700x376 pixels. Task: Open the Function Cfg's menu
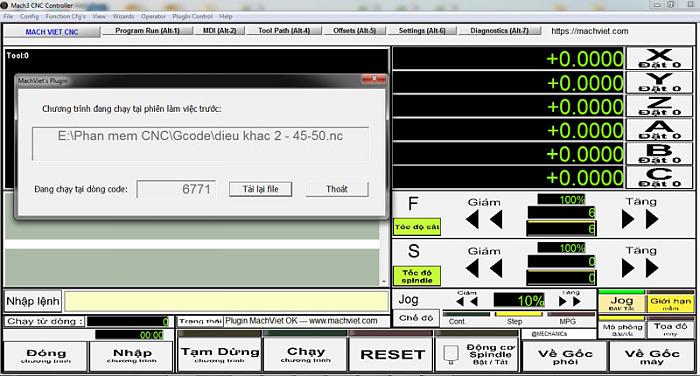click(66, 17)
